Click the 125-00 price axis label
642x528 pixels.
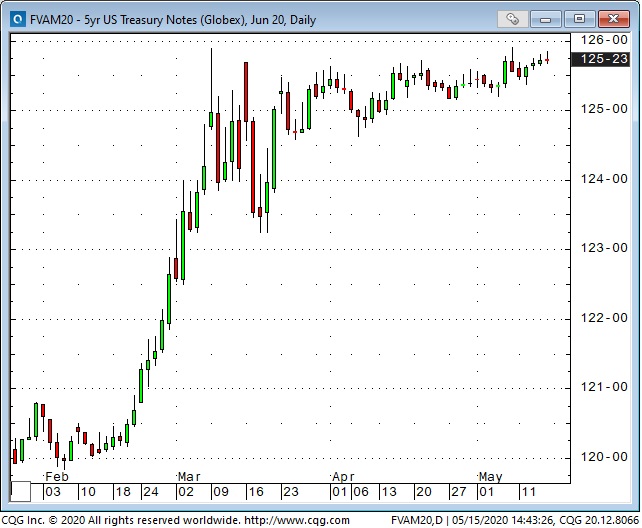coord(604,109)
